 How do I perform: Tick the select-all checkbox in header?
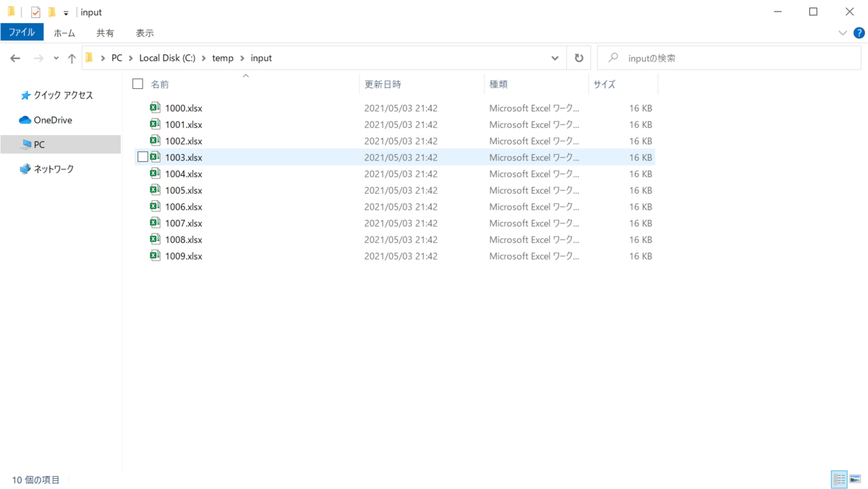tap(137, 85)
